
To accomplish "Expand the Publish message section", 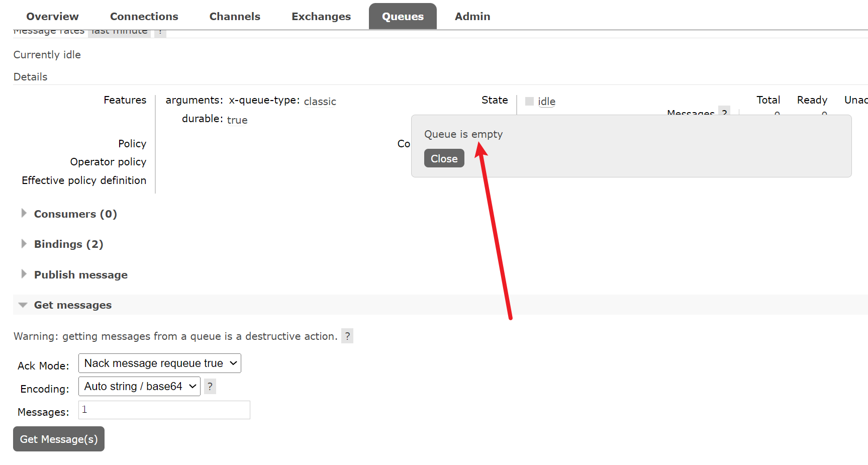I will 80,275.
